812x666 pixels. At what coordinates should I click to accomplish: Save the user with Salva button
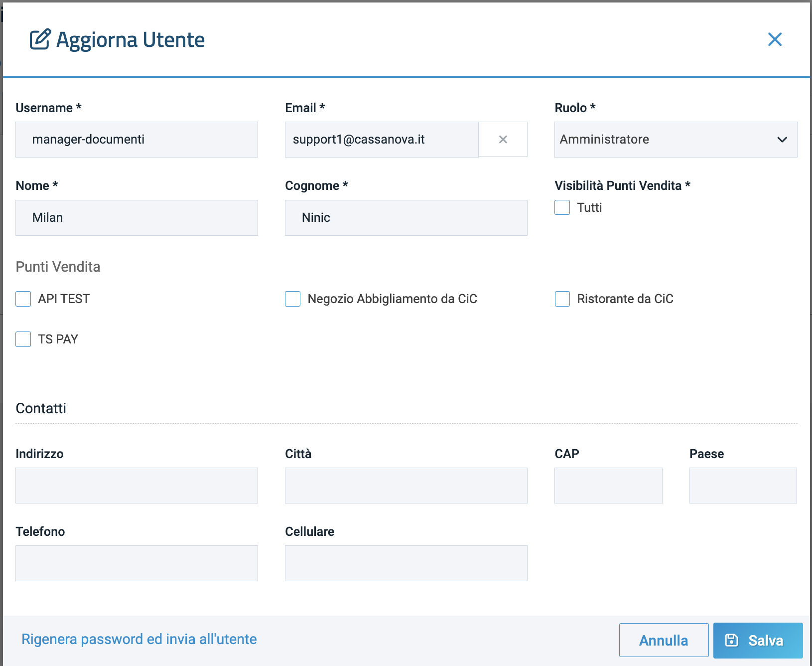click(x=758, y=640)
